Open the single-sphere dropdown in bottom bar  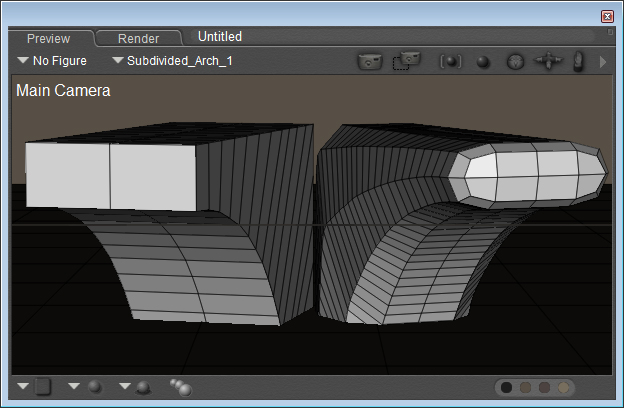(x=86, y=386)
